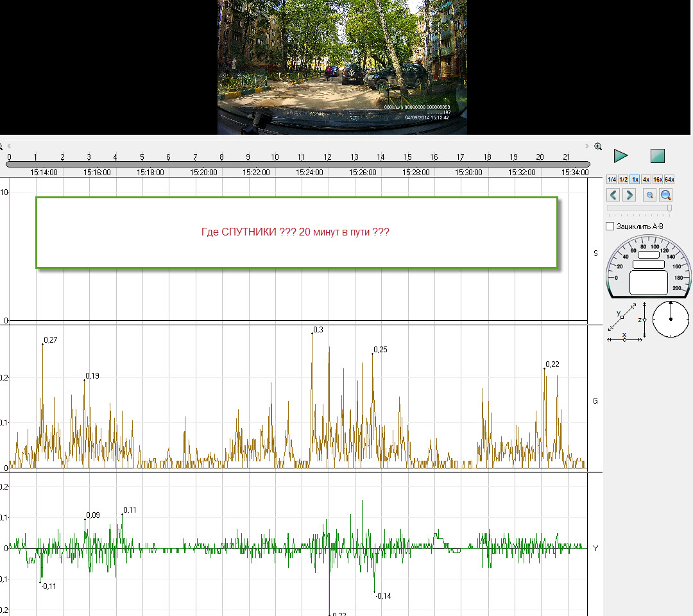Switch playback speed to 4x
The width and height of the screenshot is (693, 616).
pyautogui.click(x=646, y=180)
